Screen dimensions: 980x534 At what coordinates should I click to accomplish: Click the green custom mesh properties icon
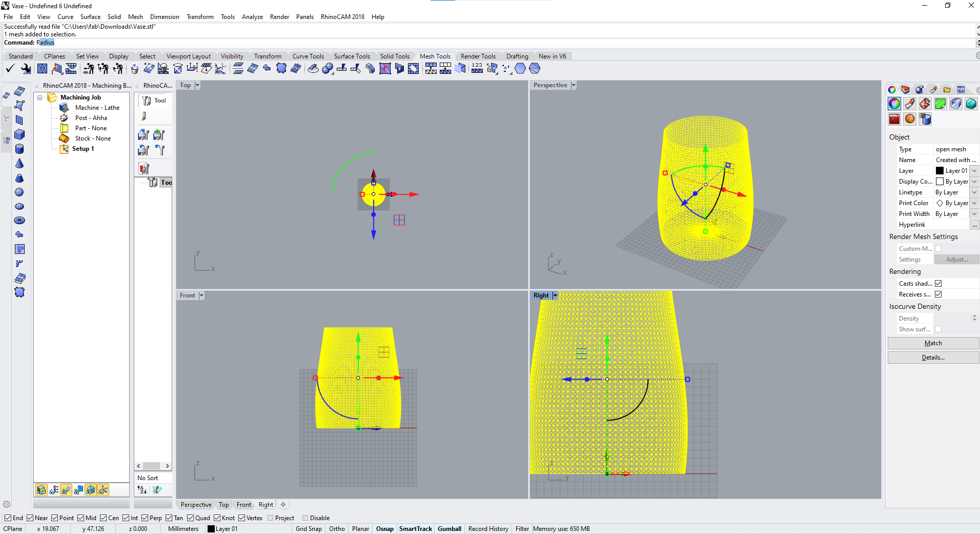(941, 104)
